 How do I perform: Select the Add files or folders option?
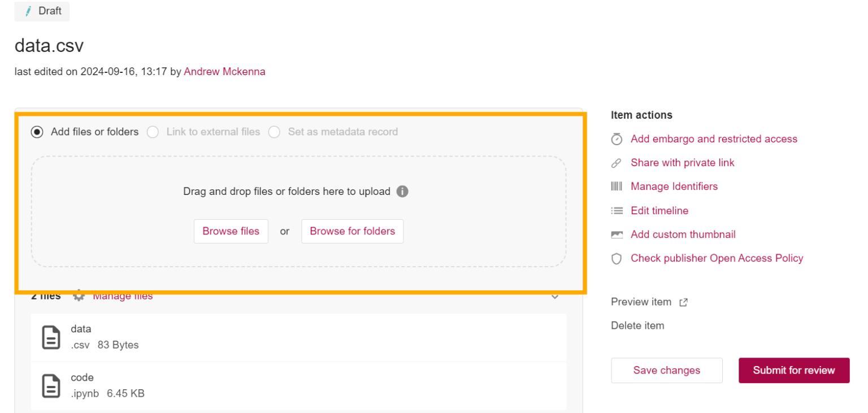point(37,132)
